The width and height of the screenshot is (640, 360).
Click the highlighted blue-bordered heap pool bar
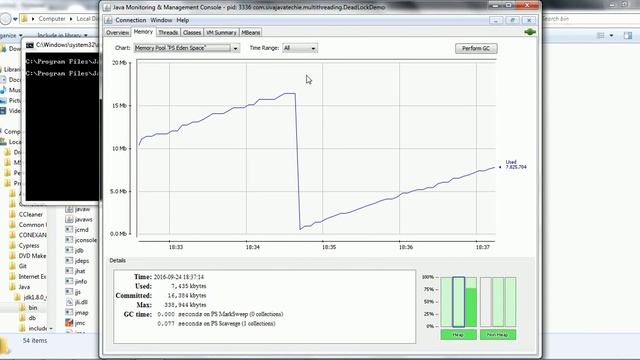[458, 302]
